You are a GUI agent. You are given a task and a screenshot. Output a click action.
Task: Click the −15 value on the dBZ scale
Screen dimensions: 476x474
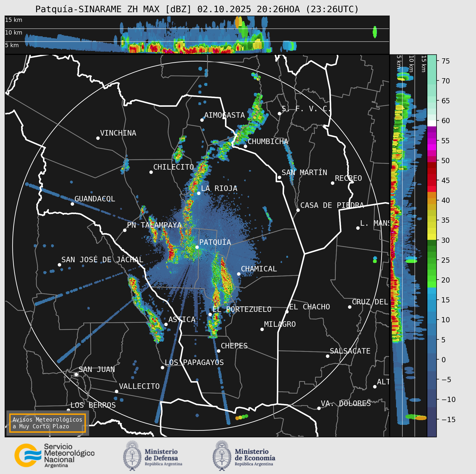click(449, 420)
